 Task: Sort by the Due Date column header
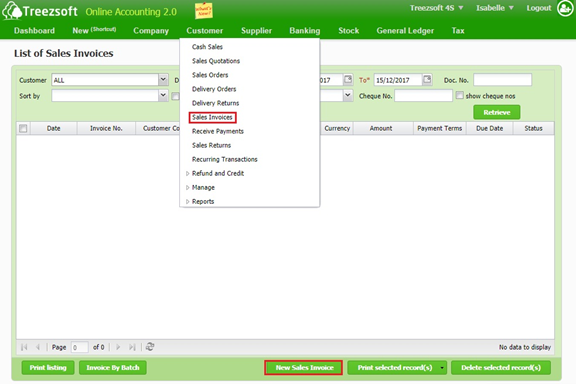[490, 128]
